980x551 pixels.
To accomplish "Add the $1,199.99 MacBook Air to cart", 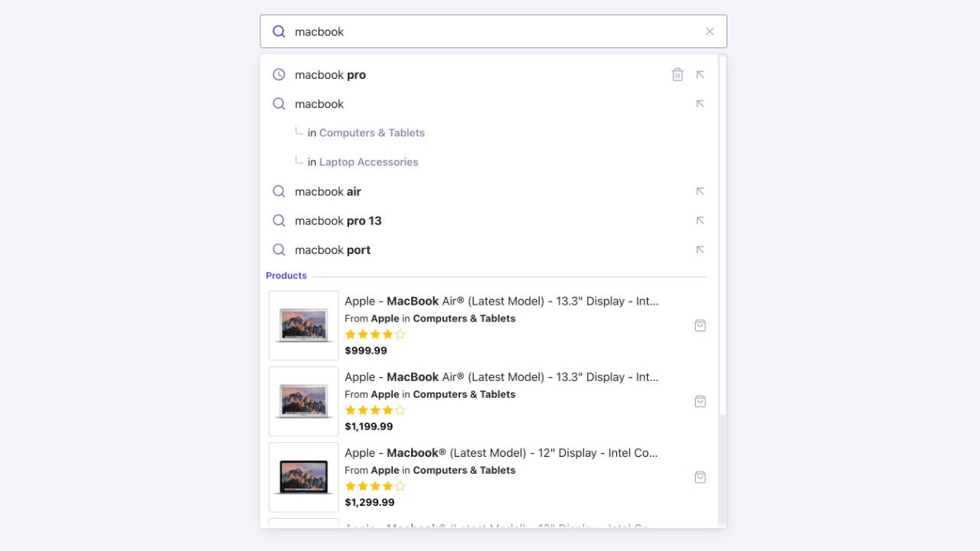I will 700,401.
